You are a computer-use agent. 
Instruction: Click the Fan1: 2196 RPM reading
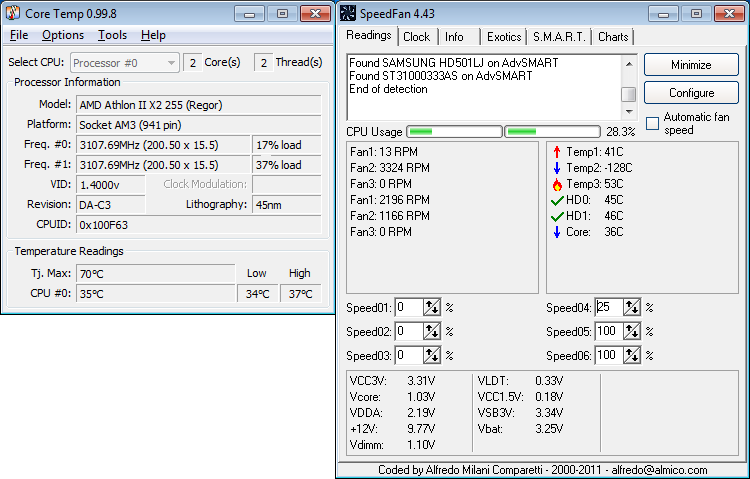coord(390,200)
